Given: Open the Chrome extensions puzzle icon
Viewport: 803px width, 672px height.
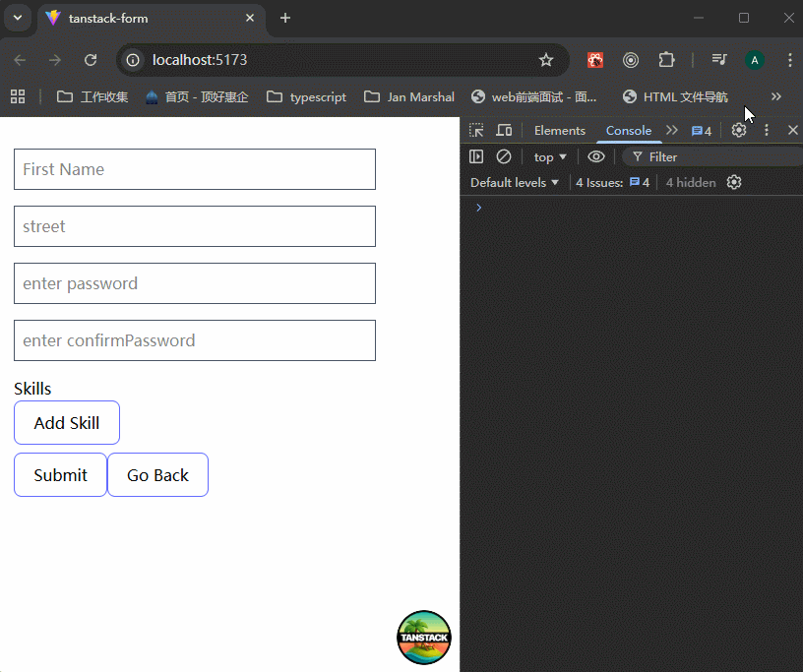Looking at the screenshot, I should [666, 60].
